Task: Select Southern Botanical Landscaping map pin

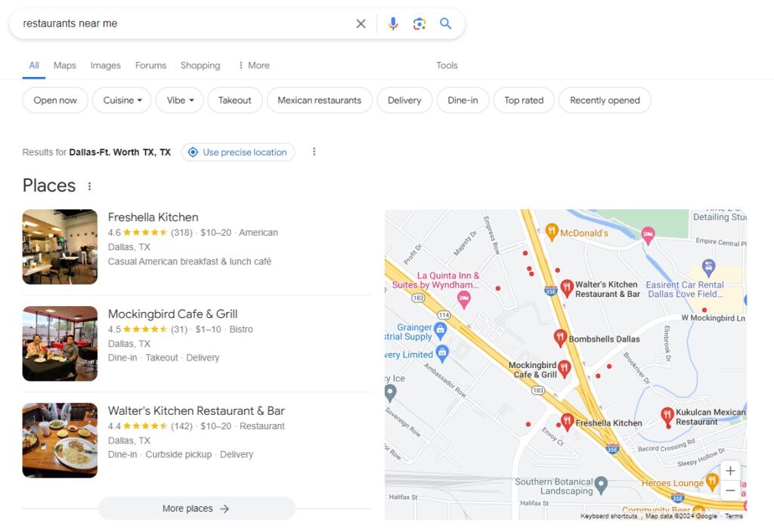Action: [x=601, y=484]
